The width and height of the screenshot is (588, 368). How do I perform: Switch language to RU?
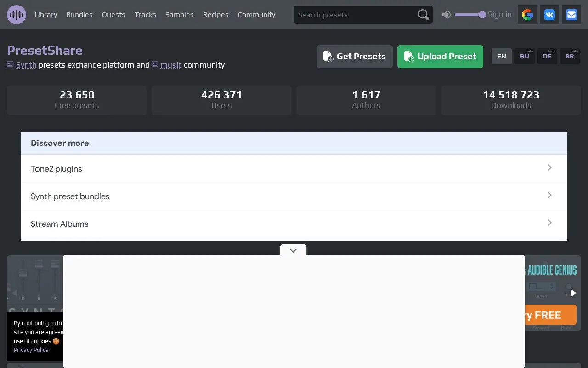pos(525,57)
